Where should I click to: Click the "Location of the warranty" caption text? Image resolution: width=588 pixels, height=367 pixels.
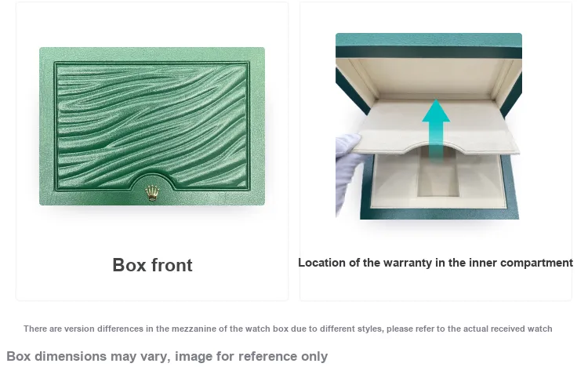click(x=435, y=263)
